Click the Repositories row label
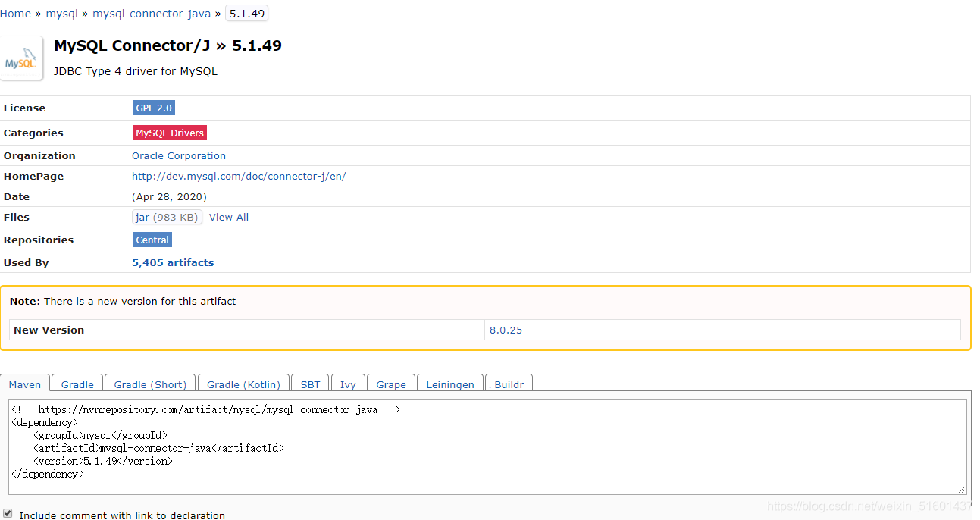This screenshot has height=520, width=980. click(x=39, y=240)
